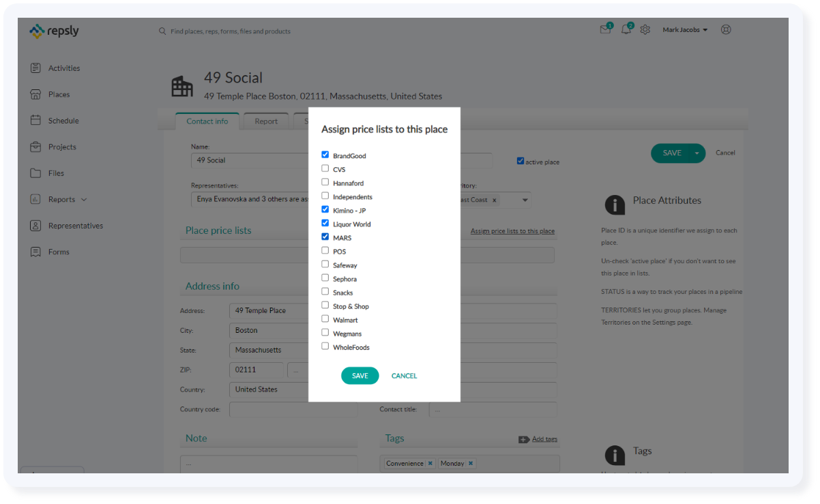Remove the Convenience tag

click(430, 464)
